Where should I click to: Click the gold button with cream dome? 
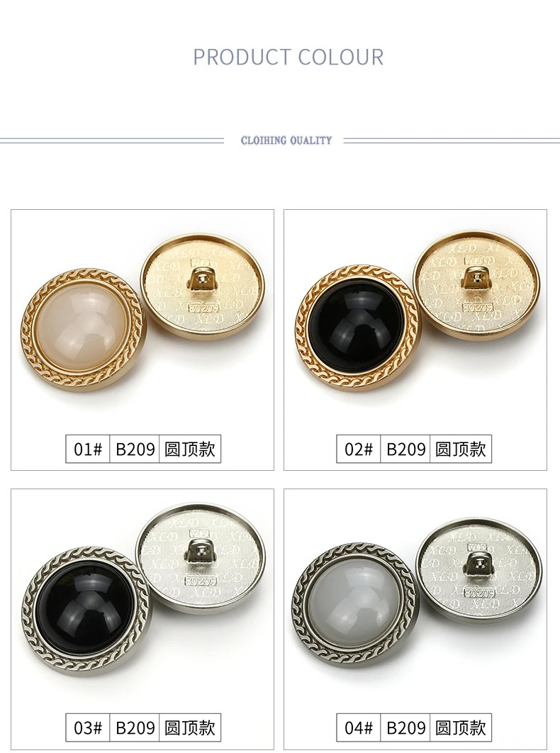tap(83, 330)
